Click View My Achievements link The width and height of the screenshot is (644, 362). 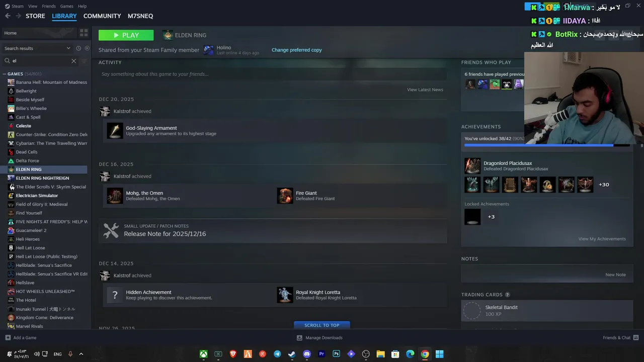[602, 239]
